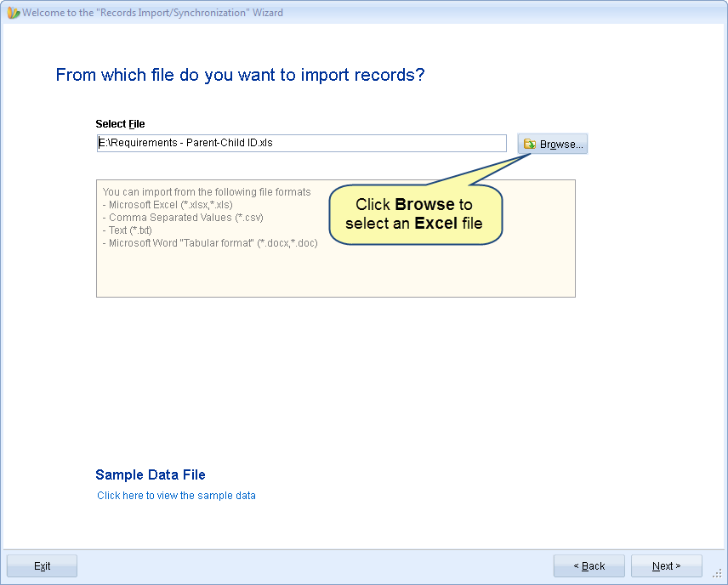Click the 'Select File' label

click(120, 124)
